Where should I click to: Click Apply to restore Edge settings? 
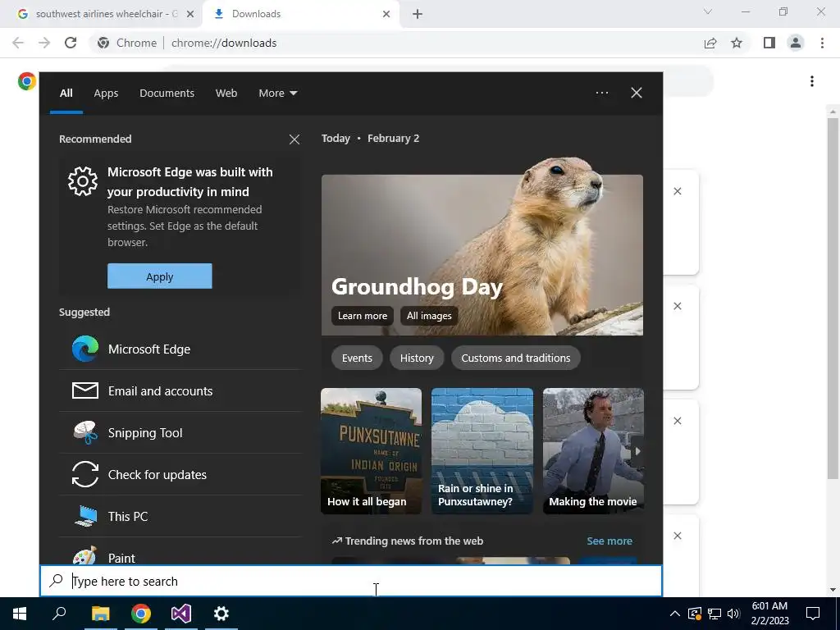point(160,276)
